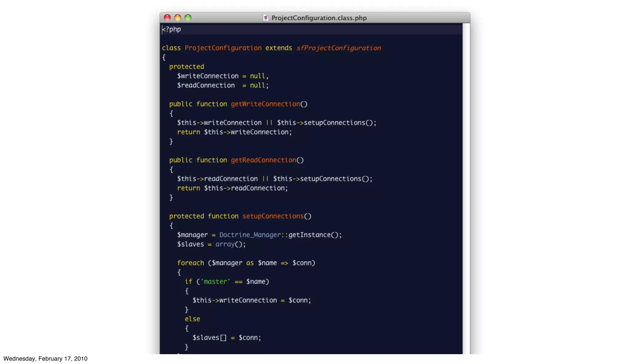The image size is (630, 364).
Task: Click the array() call after $slaves
Action: (226, 244)
